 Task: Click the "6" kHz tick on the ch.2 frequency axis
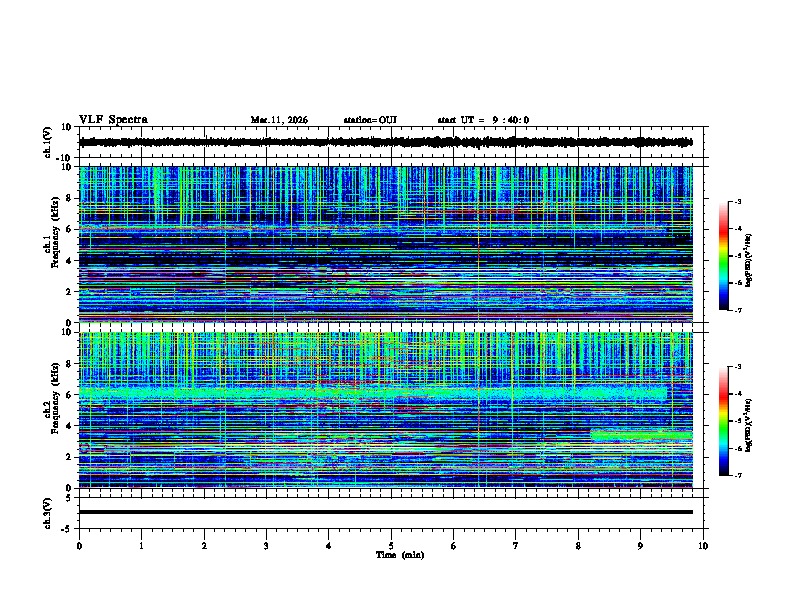[x=69, y=395]
